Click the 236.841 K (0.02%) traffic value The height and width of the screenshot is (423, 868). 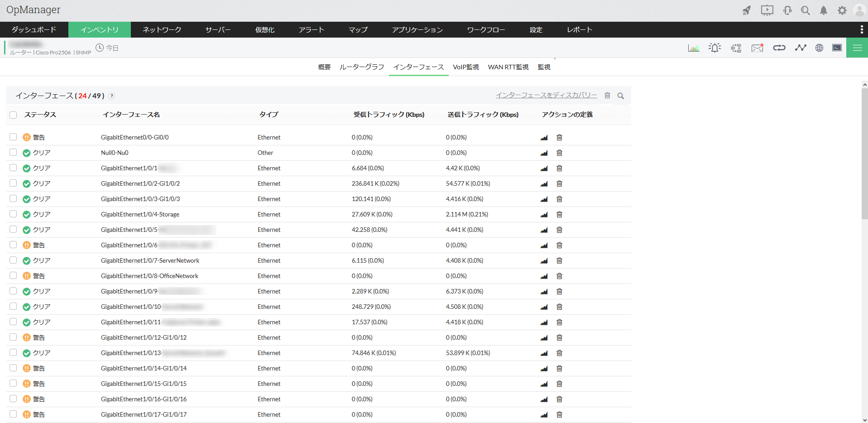click(x=375, y=184)
